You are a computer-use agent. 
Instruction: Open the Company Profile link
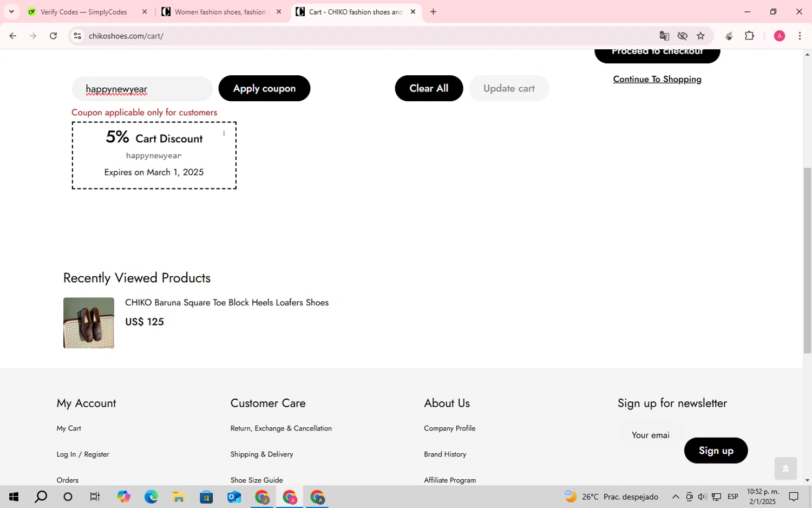(x=450, y=428)
